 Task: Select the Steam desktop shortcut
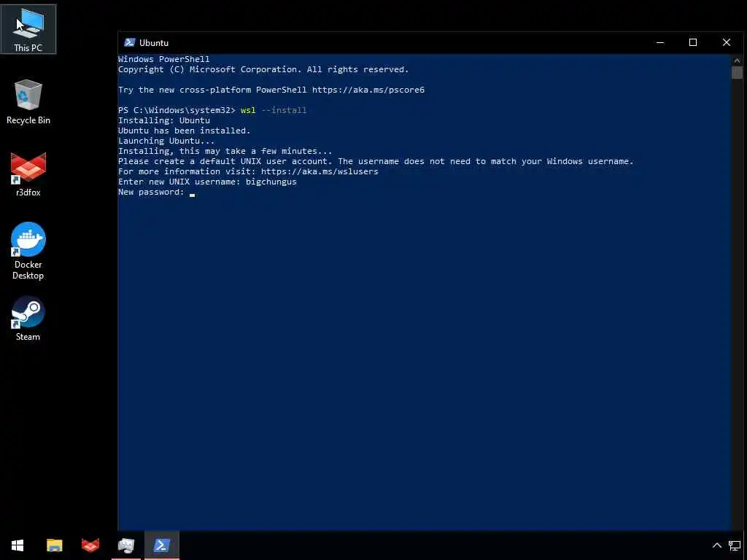[28, 319]
